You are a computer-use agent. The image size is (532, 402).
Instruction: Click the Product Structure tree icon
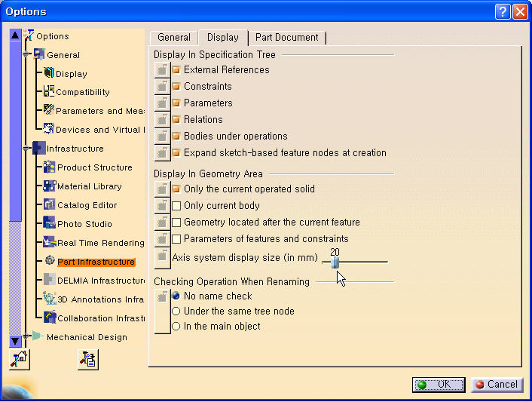pos(50,167)
